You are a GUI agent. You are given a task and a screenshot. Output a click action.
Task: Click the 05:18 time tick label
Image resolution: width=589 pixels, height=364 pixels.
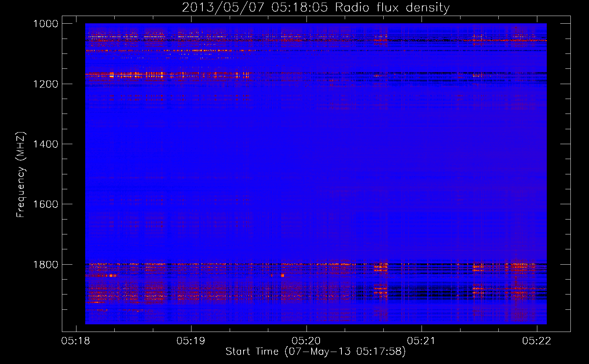tap(76, 341)
